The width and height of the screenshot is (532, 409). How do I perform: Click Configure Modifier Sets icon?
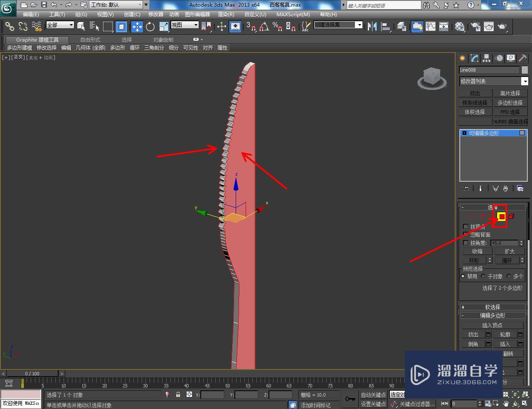click(520, 188)
